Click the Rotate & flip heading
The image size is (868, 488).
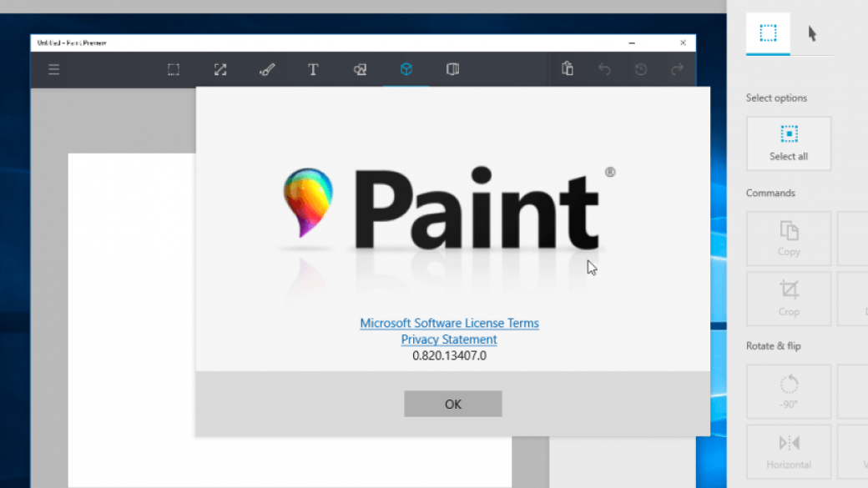coord(774,346)
